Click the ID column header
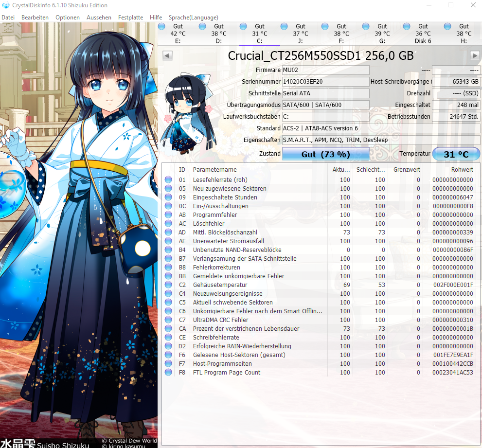 click(x=182, y=169)
